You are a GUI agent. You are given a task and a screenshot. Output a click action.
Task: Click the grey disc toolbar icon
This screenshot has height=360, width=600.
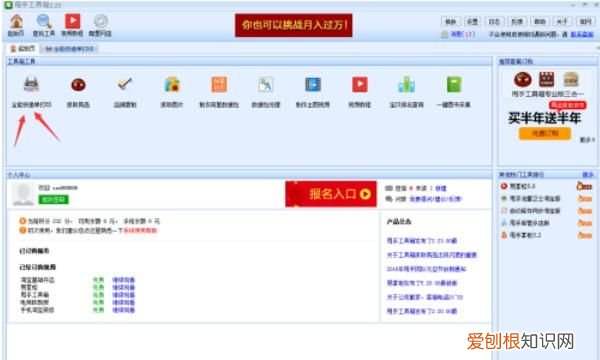point(101,21)
